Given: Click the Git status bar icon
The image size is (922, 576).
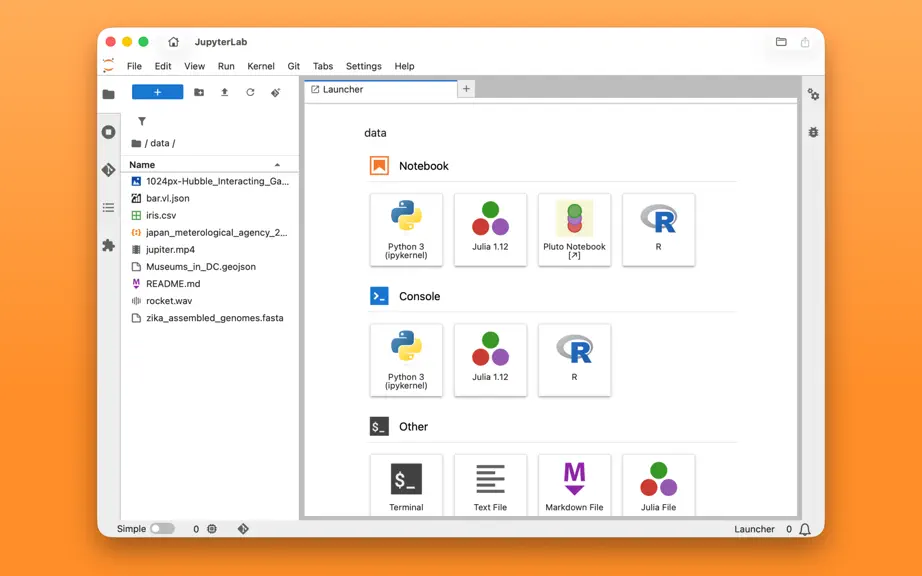Looking at the screenshot, I should click(243, 529).
